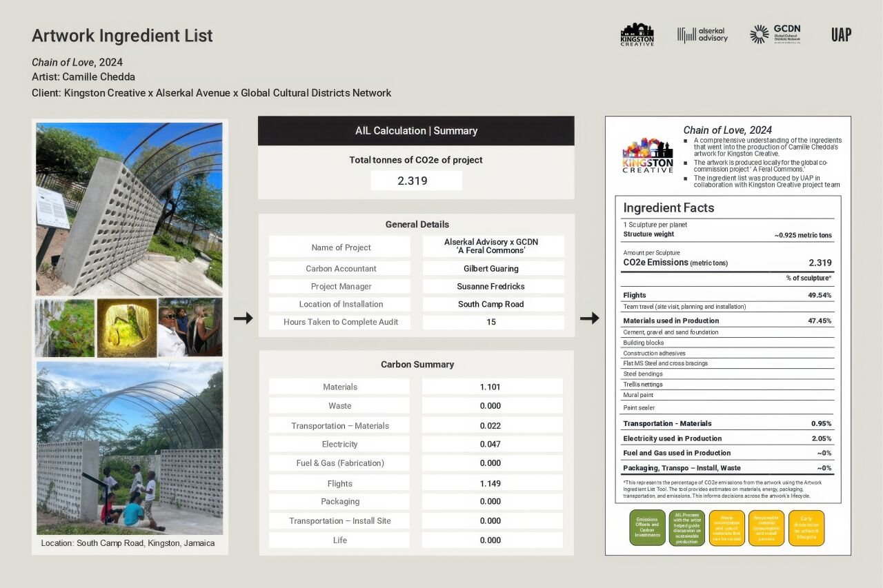Click the green Emissions Offsets and Carbon Investments box
Image resolution: width=883 pixels, height=588 pixels.
pos(647,528)
